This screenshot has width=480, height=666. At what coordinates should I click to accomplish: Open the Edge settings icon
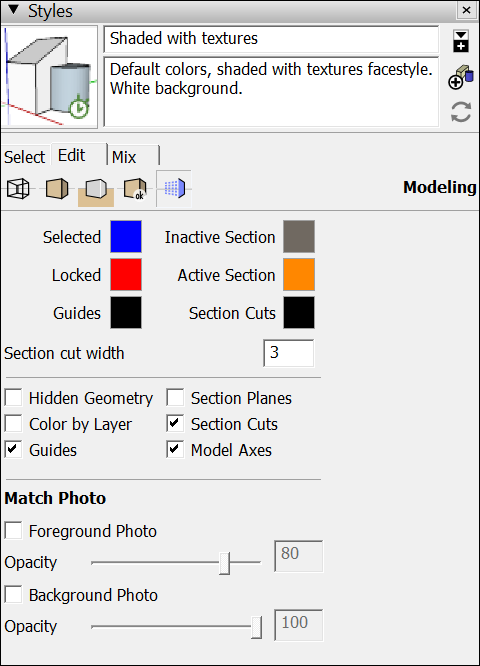pos(18,188)
